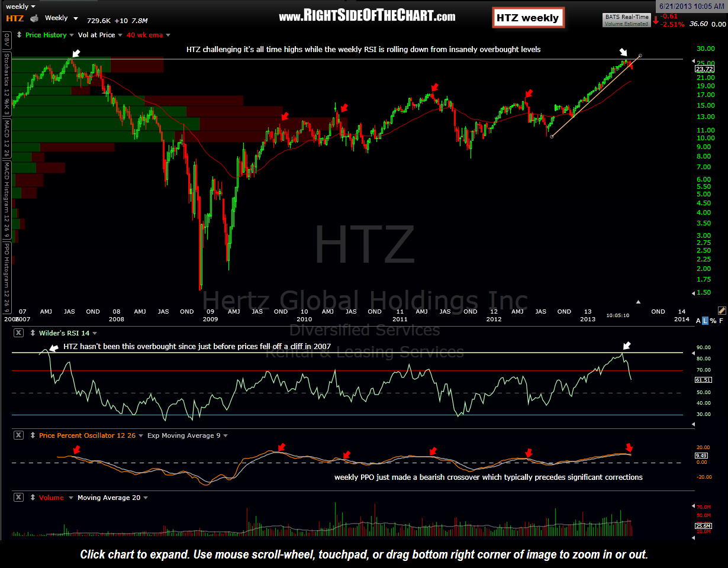Screen dimensions: 728x568
Task: Expand the Vol at Price options arrow
Action: pyautogui.click(x=121, y=35)
